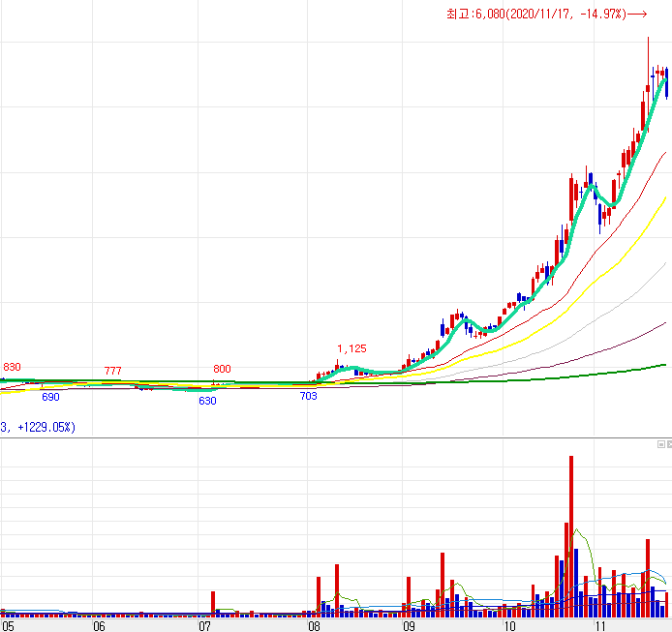The image size is (672, 632).
Task: Select the tallest red volume bar
Action: coord(571,536)
